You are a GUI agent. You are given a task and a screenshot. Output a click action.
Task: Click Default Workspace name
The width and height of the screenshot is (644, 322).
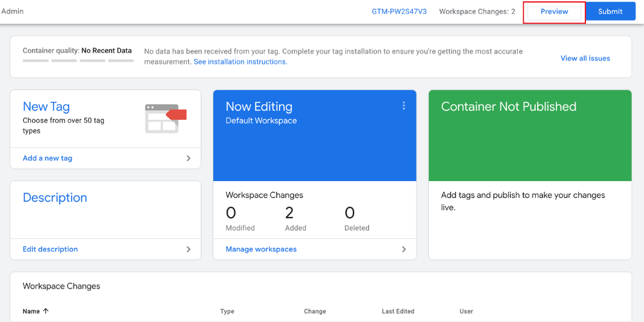(261, 121)
